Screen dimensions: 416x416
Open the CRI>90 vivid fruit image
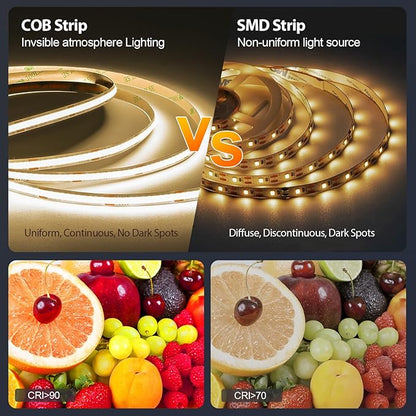pos(106,334)
